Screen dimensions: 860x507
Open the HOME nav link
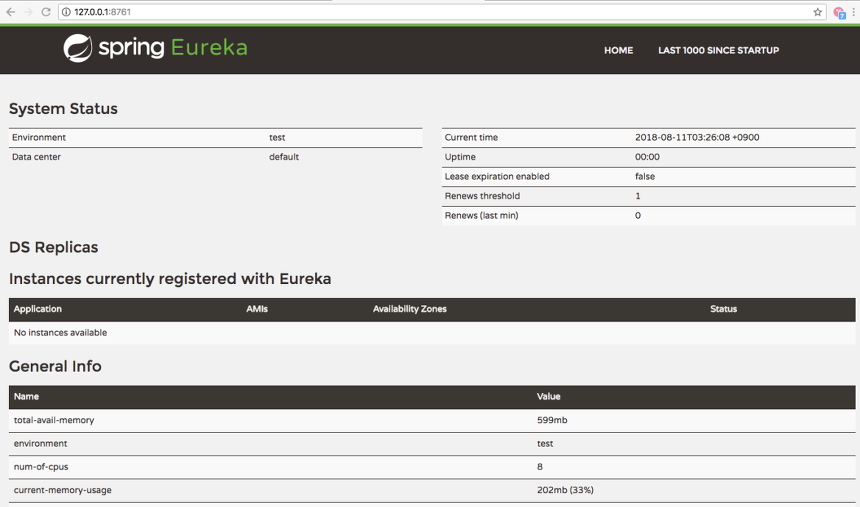(618, 50)
